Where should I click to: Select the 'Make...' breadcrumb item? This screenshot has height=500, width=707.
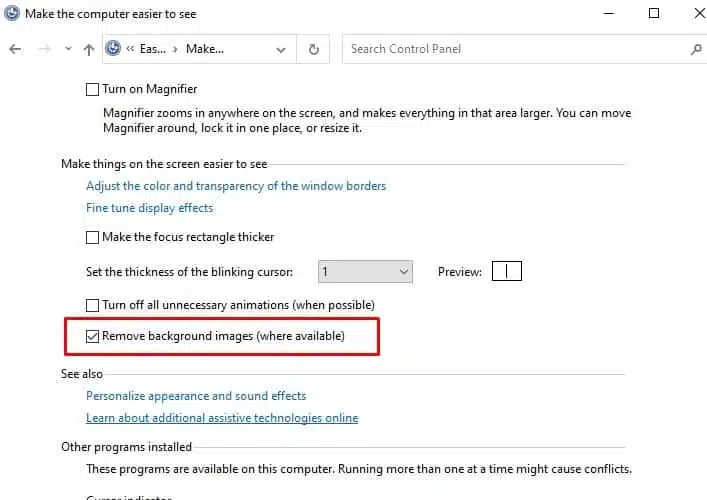pos(205,49)
